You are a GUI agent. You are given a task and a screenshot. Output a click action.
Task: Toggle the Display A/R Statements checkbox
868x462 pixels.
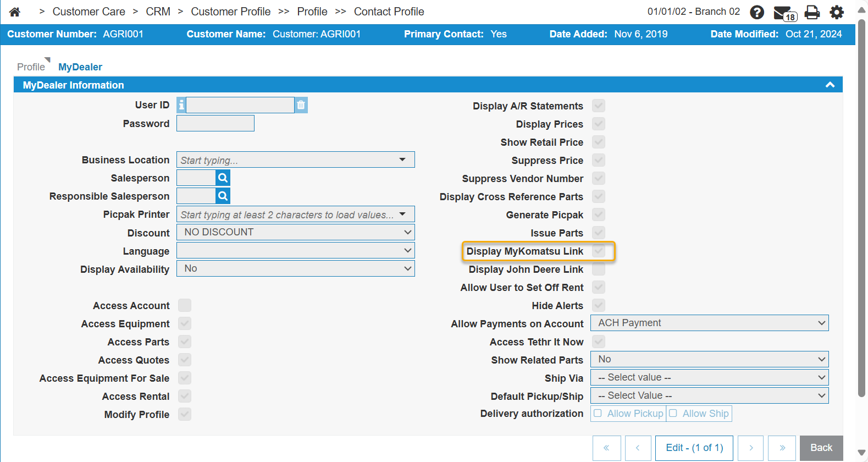[599, 106]
